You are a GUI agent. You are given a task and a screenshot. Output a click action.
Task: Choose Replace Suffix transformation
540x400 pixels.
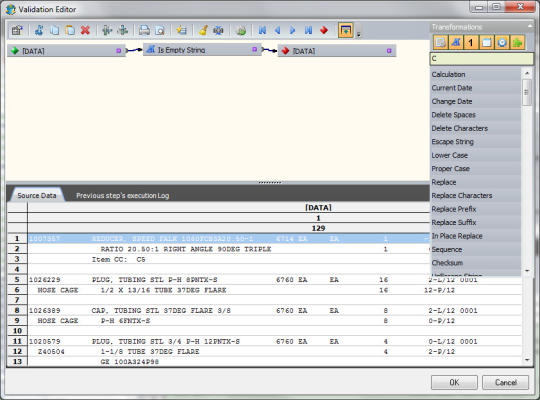[x=475, y=223]
